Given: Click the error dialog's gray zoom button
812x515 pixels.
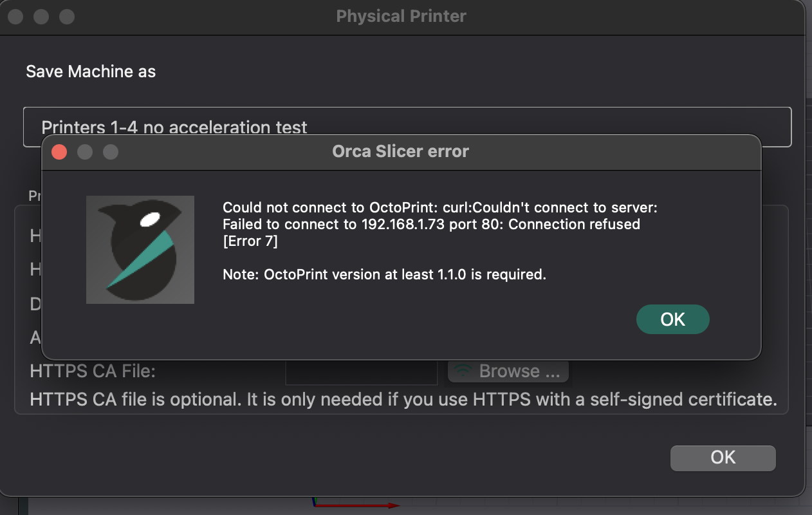Looking at the screenshot, I should (111, 152).
